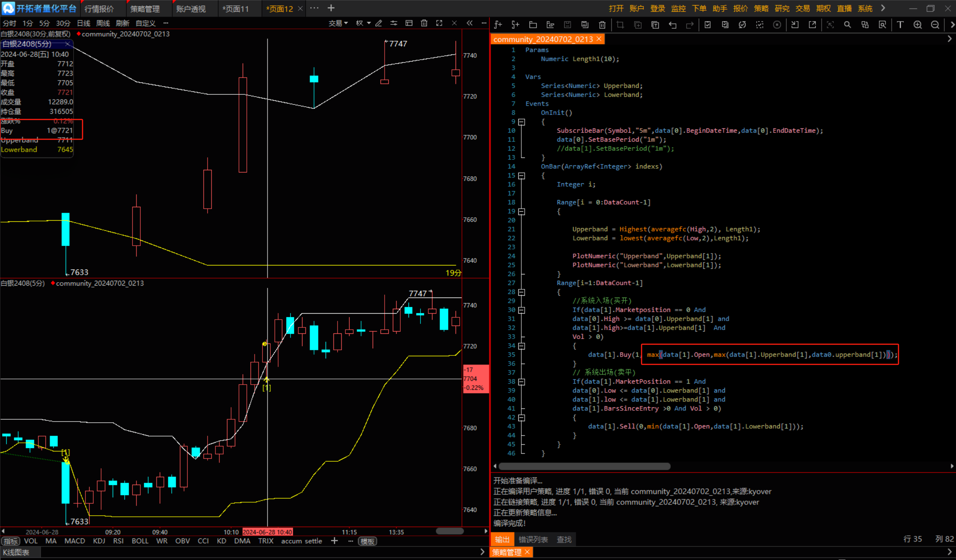Switch chart to 1分 period
Image resolution: width=956 pixels, height=560 pixels.
27,23
